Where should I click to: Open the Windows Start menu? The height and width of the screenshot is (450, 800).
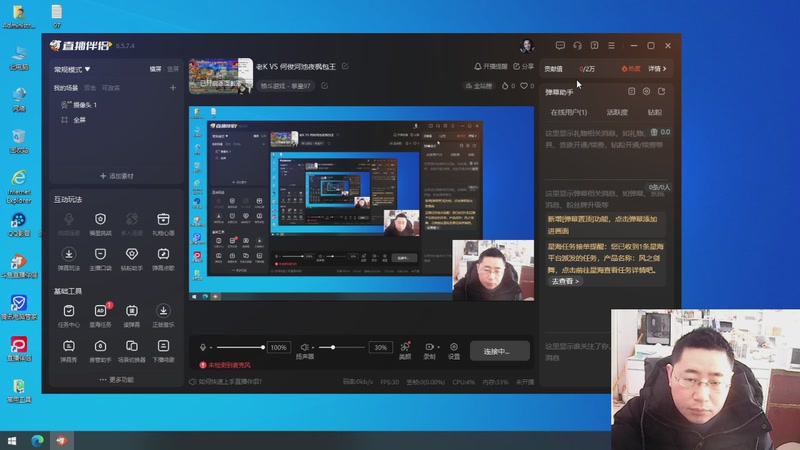point(12,441)
